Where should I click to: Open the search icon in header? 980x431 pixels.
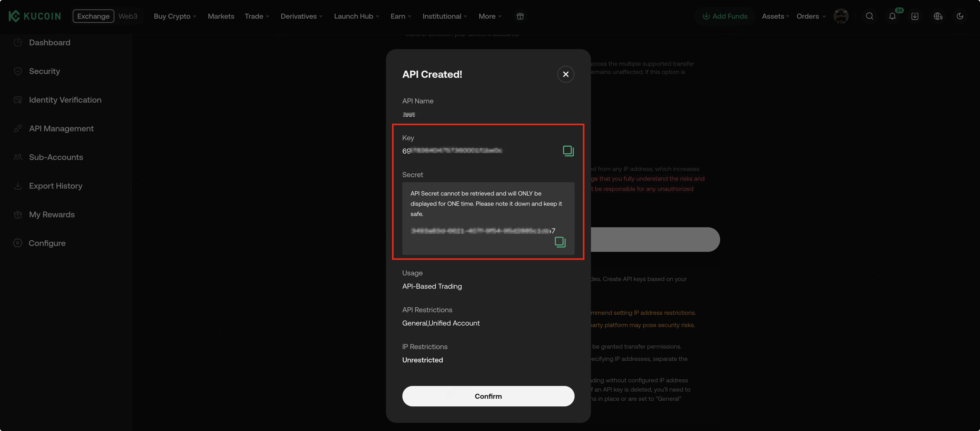(x=869, y=16)
